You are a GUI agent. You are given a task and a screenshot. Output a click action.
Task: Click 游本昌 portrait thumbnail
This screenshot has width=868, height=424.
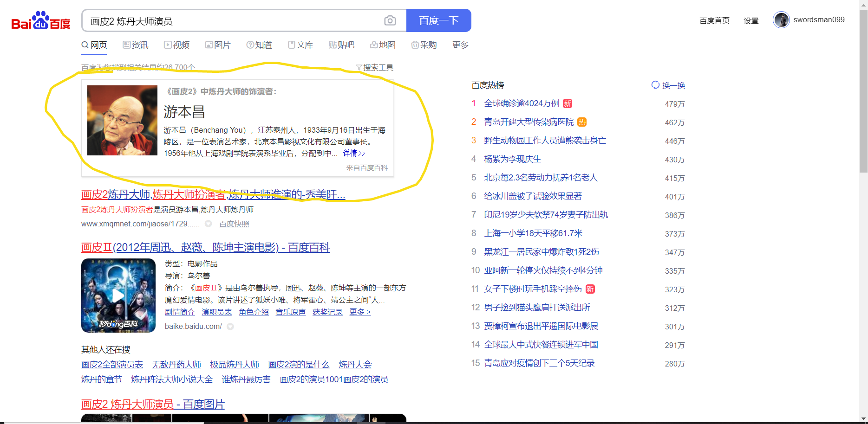123,120
